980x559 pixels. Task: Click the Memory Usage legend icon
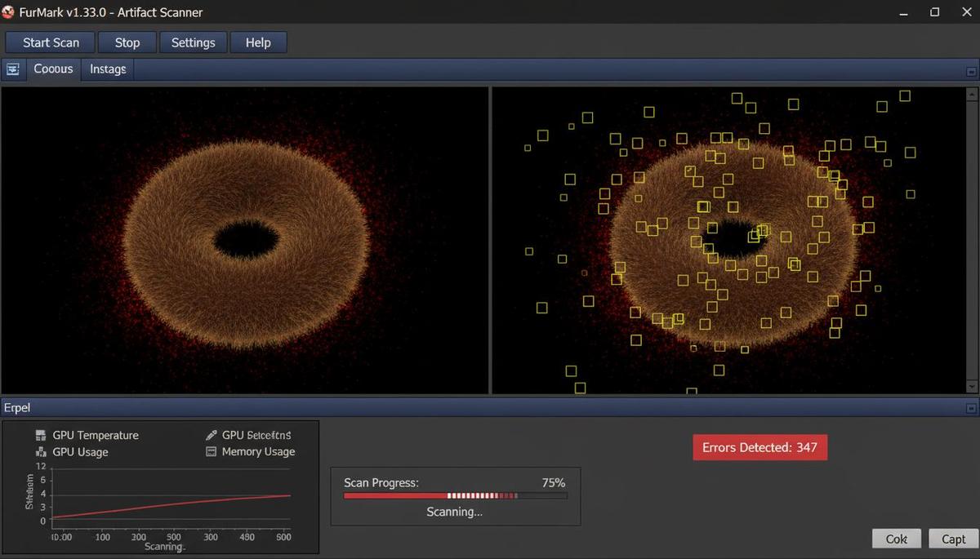point(211,451)
